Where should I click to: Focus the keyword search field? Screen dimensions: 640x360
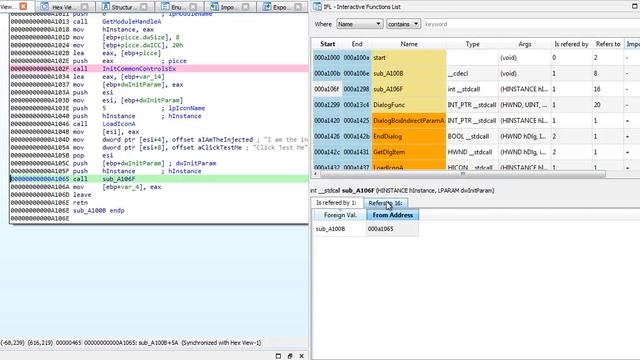point(531,24)
